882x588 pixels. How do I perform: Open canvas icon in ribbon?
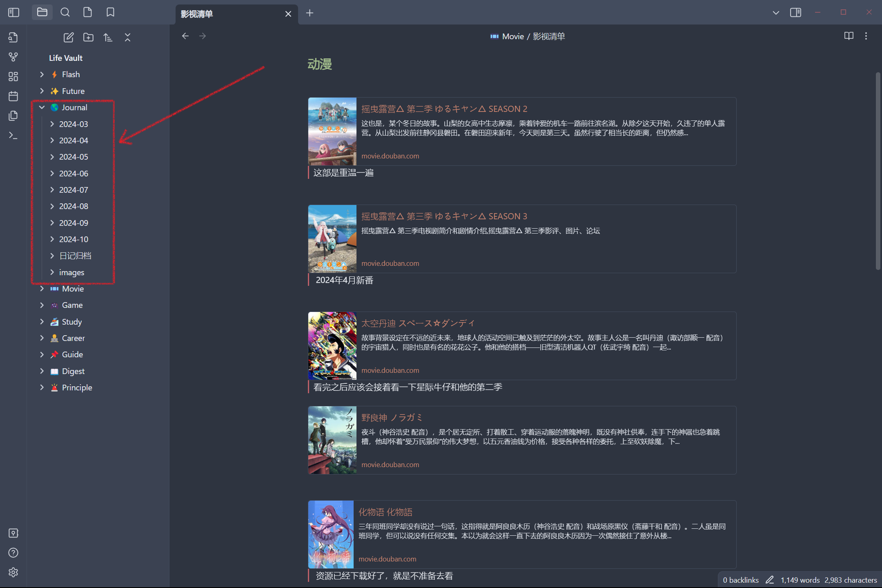click(13, 77)
